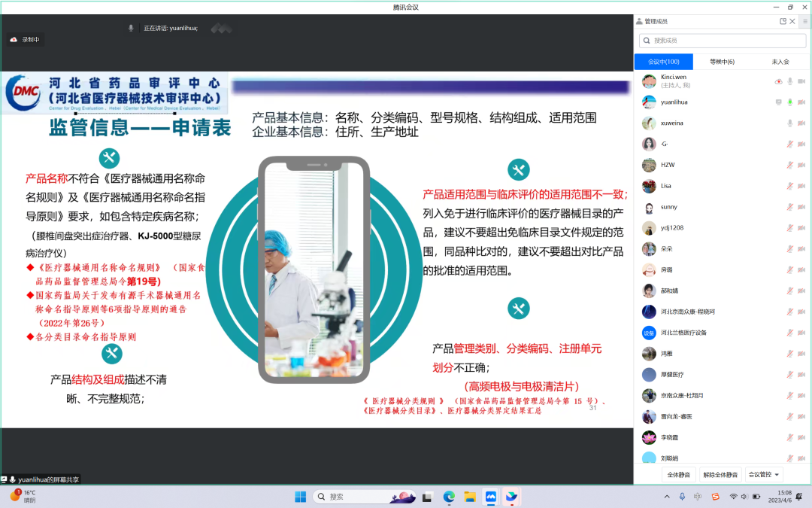The width and height of the screenshot is (812, 508).
Task: Open Microsoft Edge from the taskbar
Action: 449,497
